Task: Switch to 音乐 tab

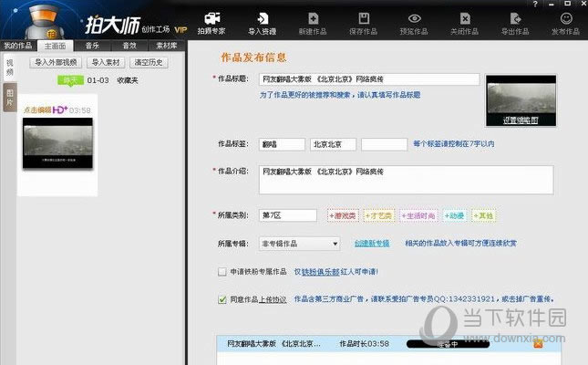Action: 92,45
